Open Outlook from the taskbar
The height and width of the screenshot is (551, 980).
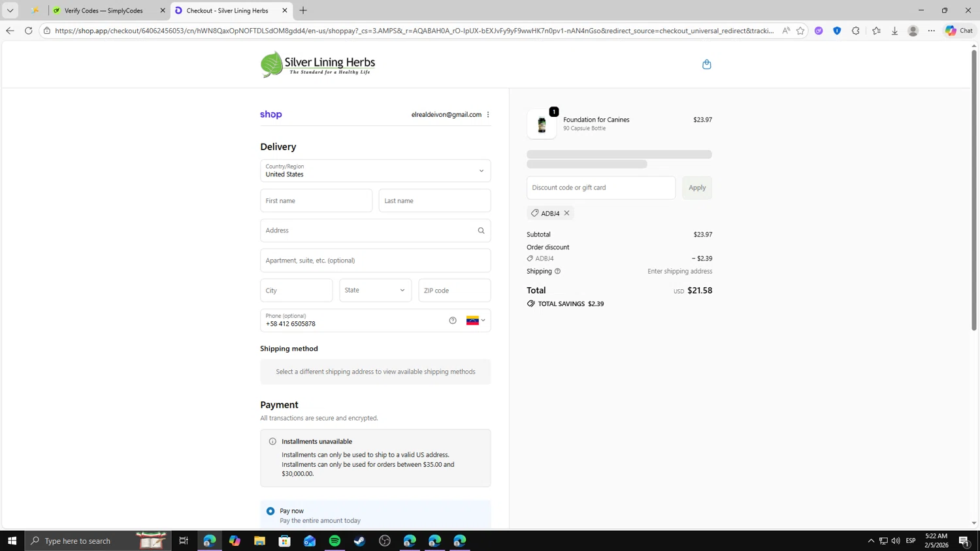point(310,541)
